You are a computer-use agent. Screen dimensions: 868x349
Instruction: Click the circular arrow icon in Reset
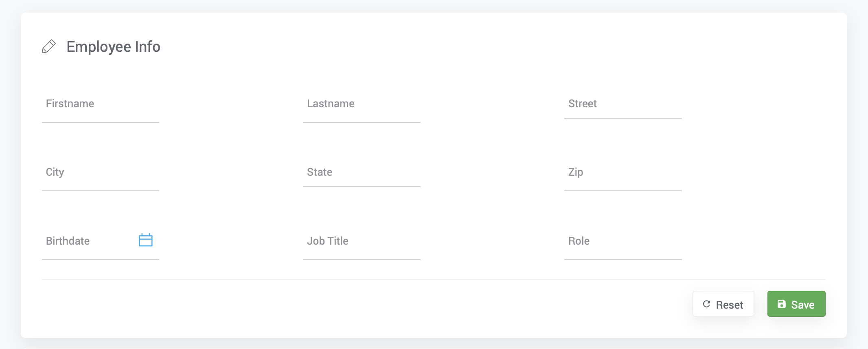point(707,304)
